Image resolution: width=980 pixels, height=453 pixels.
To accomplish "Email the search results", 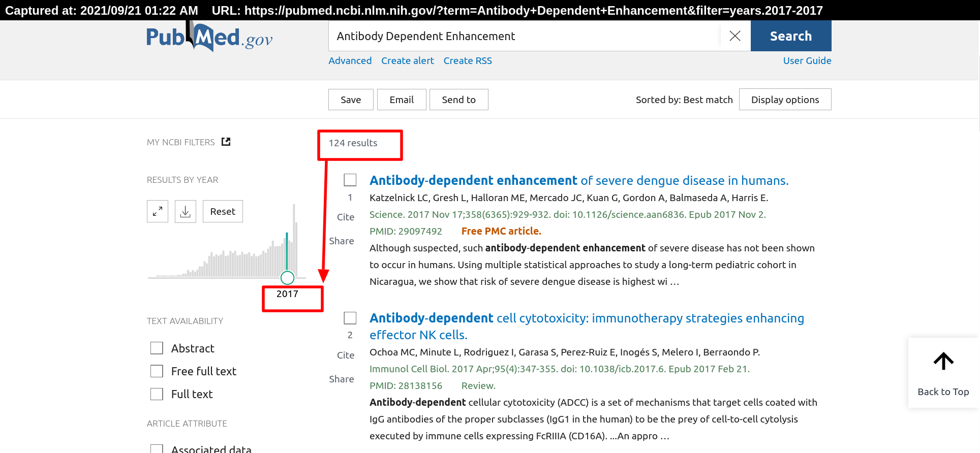I will pos(402,100).
